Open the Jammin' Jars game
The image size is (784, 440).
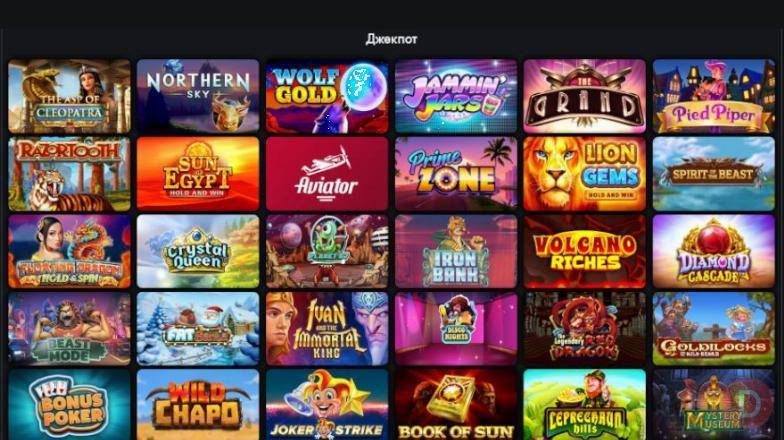(x=456, y=96)
